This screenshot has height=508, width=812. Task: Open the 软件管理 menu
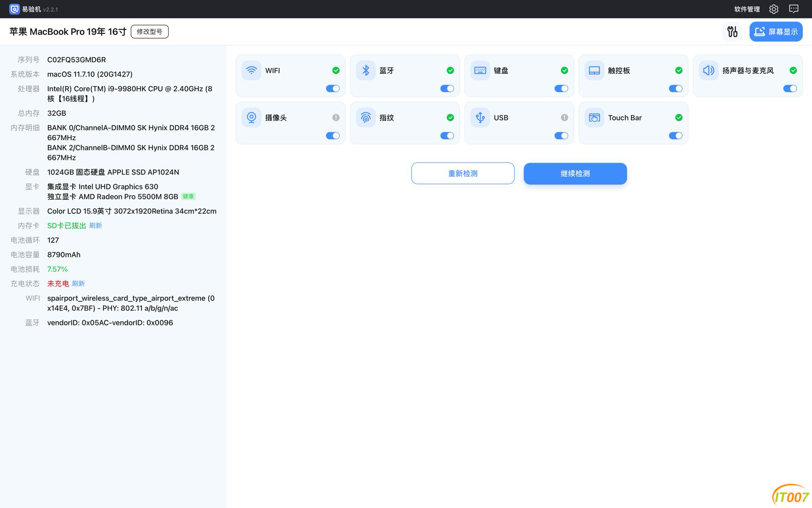click(747, 9)
